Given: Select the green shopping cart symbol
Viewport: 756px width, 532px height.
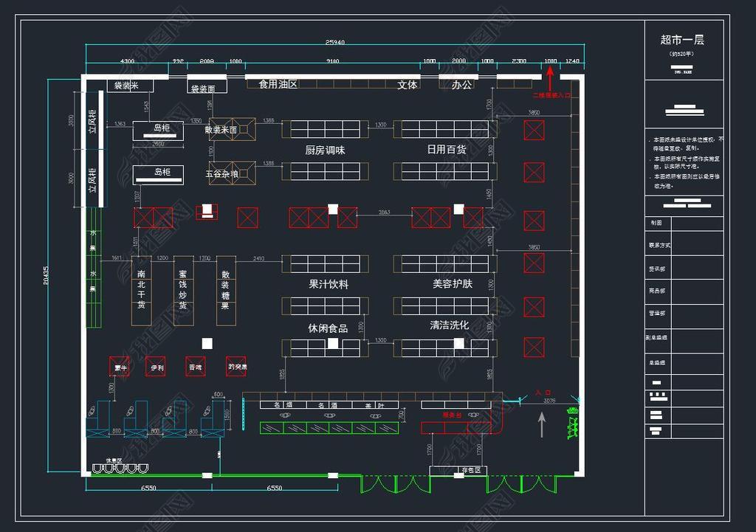Looking at the screenshot, I should pos(572,423).
